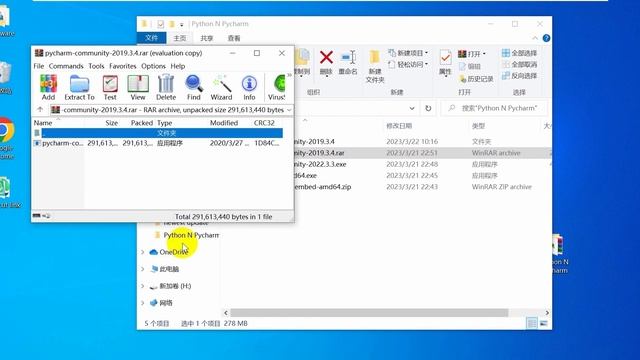Select the highlighted parent folder row in WinRAR
Viewport: 640px width, 360px height.
point(158,133)
